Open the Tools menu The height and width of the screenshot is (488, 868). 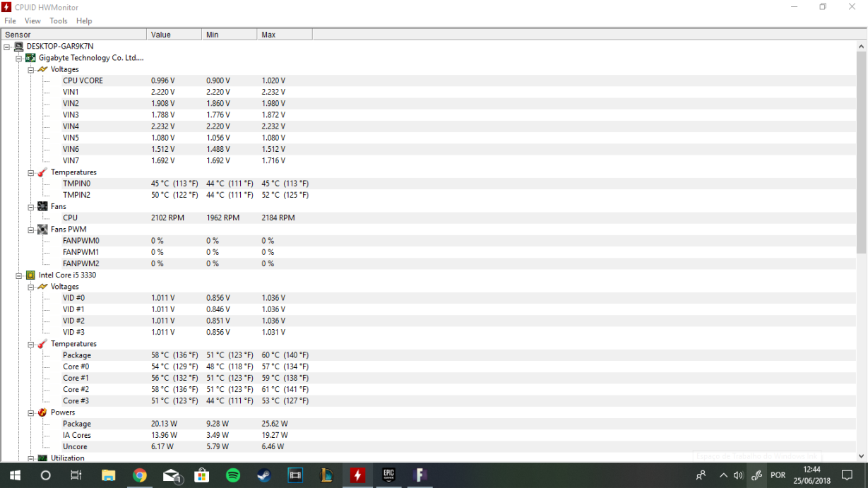click(x=59, y=21)
